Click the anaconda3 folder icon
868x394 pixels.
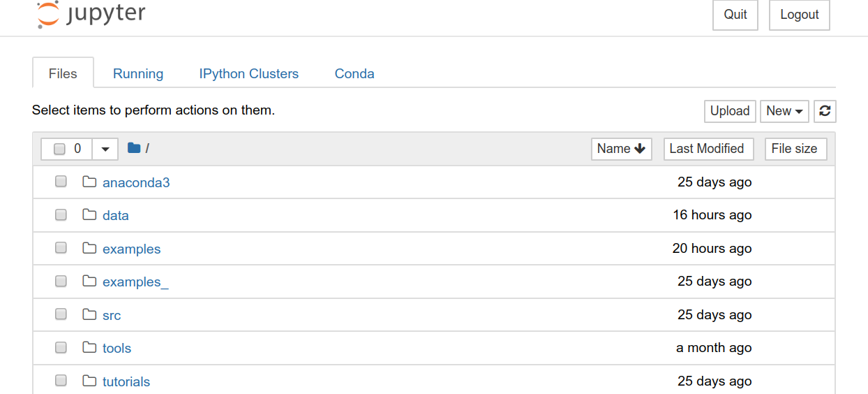tap(89, 182)
